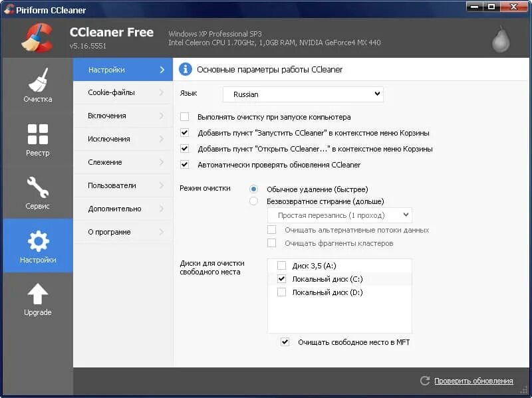532x398 pixels.
Task: Check Очищать альтернативные потоки данных
Action: (x=271, y=230)
